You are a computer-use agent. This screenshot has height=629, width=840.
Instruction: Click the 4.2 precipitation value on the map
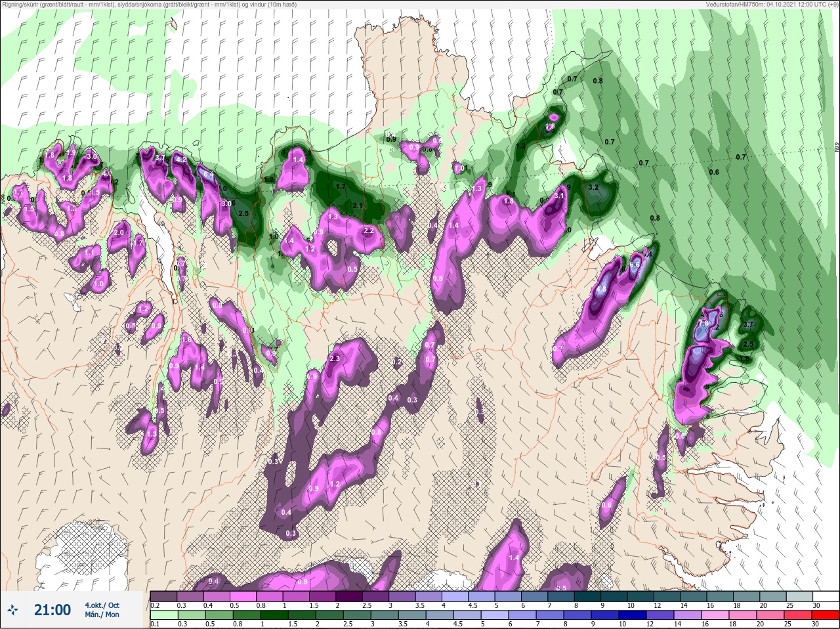coord(182,160)
